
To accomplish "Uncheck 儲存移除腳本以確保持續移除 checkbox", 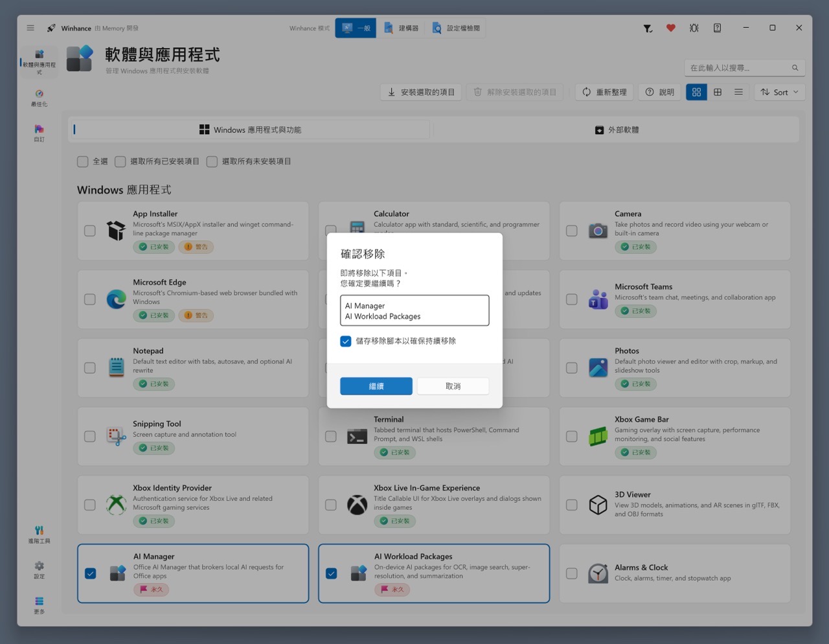I will (x=346, y=341).
